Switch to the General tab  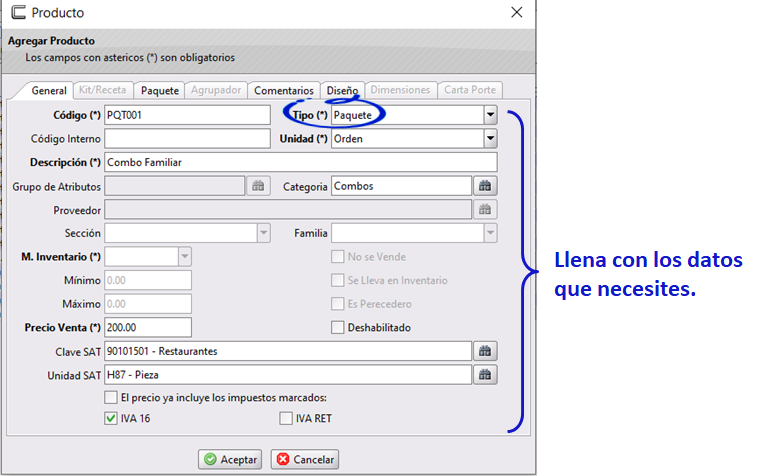point(49,91)
